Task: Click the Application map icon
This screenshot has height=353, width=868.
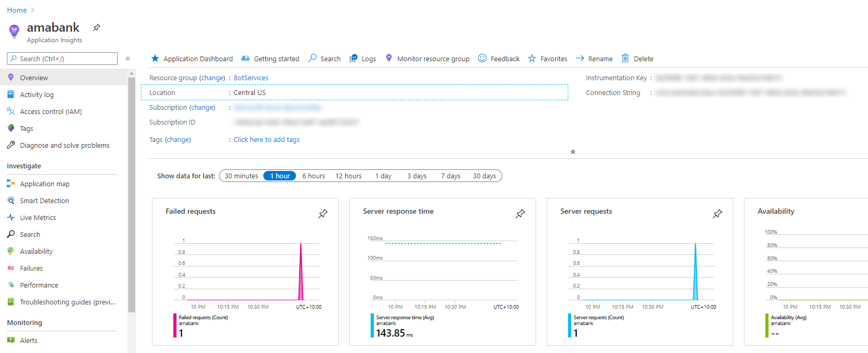Action: pyautogui.click(x=11, y=184)
